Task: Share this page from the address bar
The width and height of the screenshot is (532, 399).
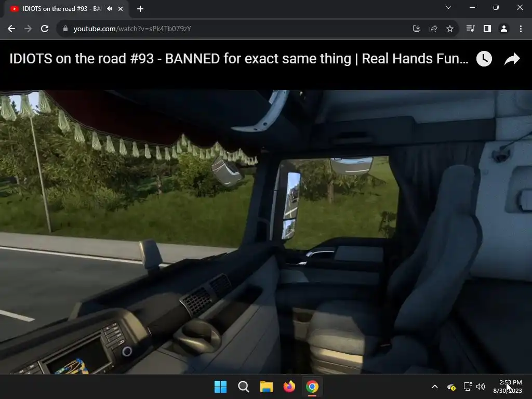Action: tap(433, 29)
